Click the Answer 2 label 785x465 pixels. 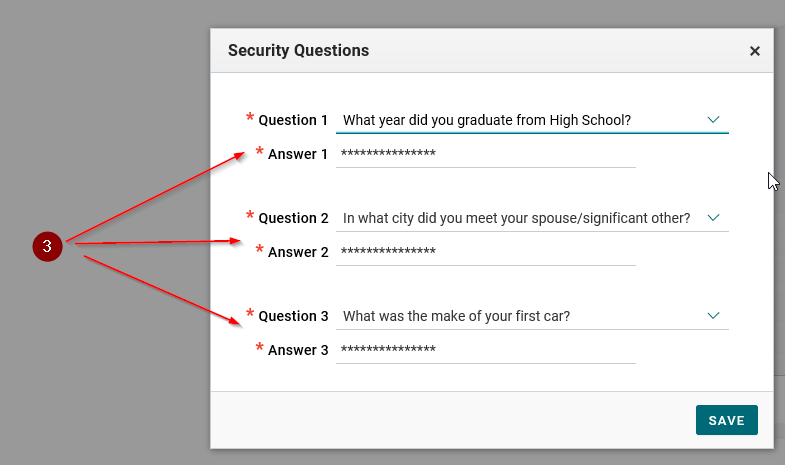[x=298, y=253]
